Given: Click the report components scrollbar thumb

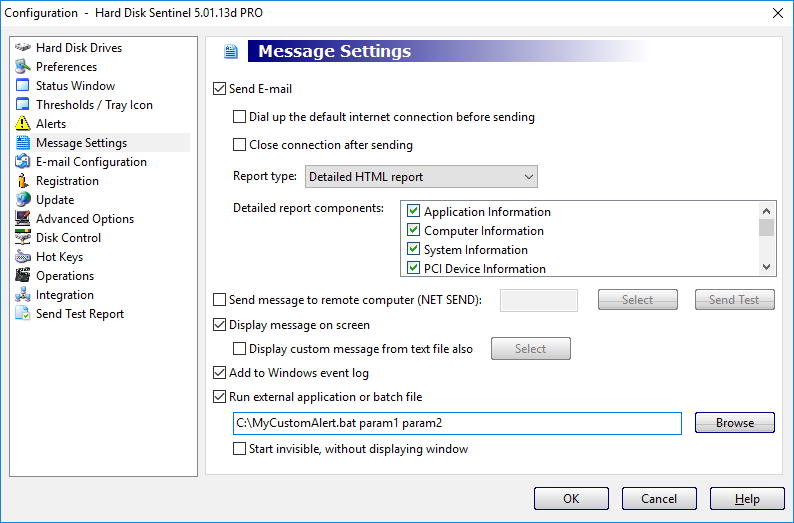Looking at the screenshot, I should point(767,227).
